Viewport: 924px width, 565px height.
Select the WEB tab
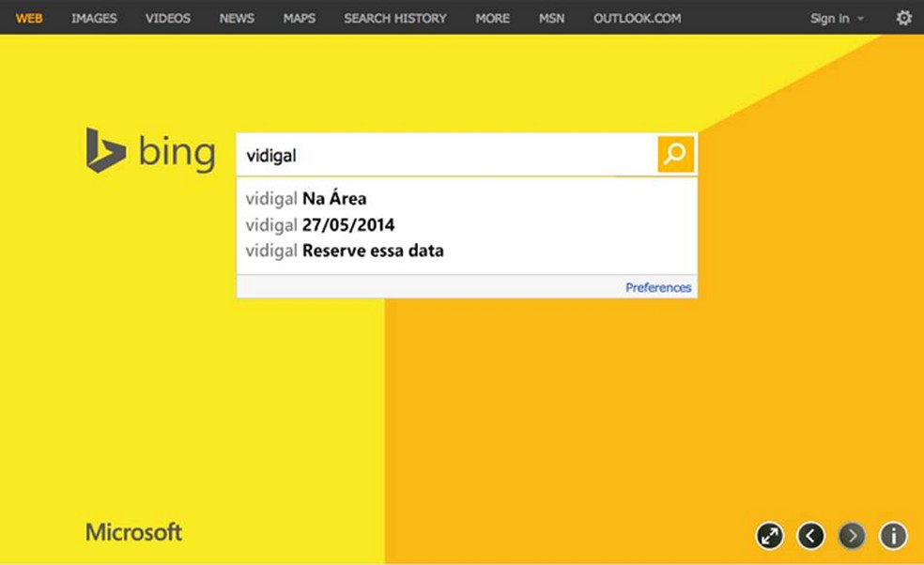pos(29,18)
